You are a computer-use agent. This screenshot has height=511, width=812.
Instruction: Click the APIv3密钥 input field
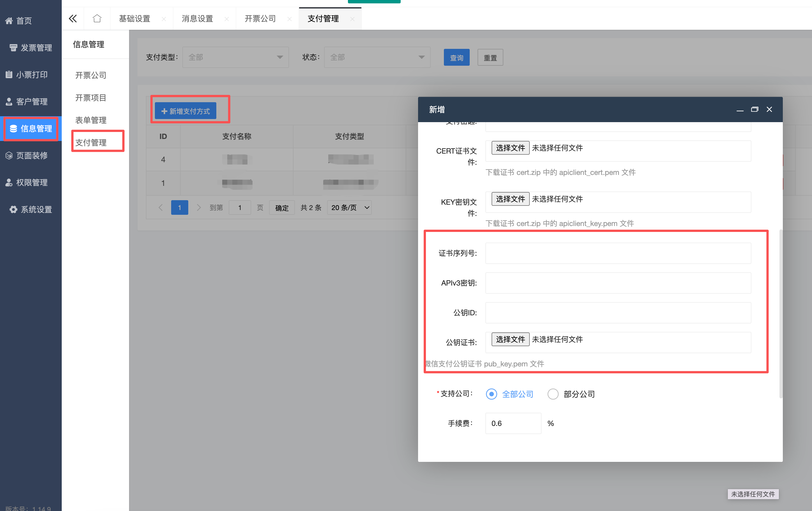[x=618, y=283]
